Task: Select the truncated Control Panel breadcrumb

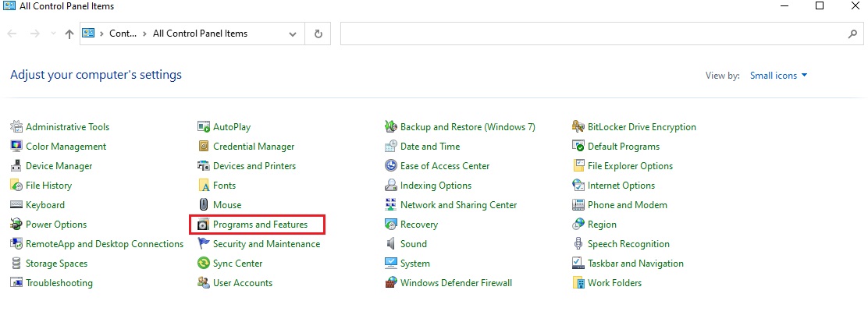Action: [123, 34]
